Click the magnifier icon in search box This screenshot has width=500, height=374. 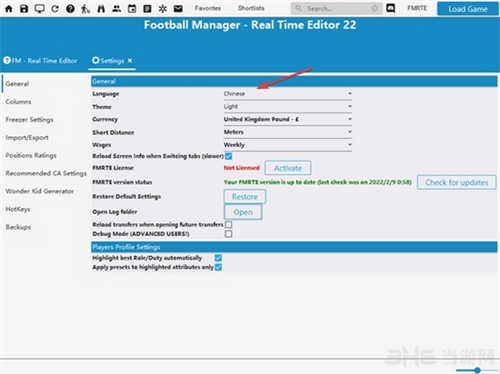point(298,8)
